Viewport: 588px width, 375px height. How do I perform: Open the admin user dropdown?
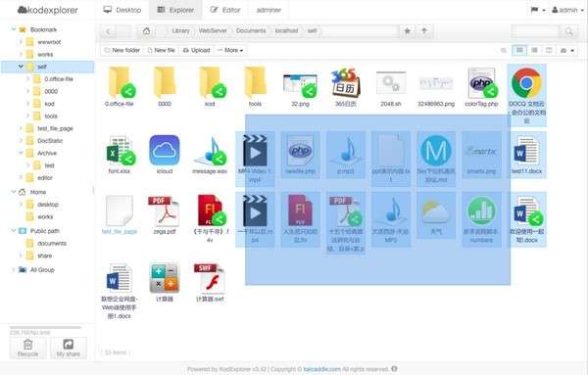567,10
